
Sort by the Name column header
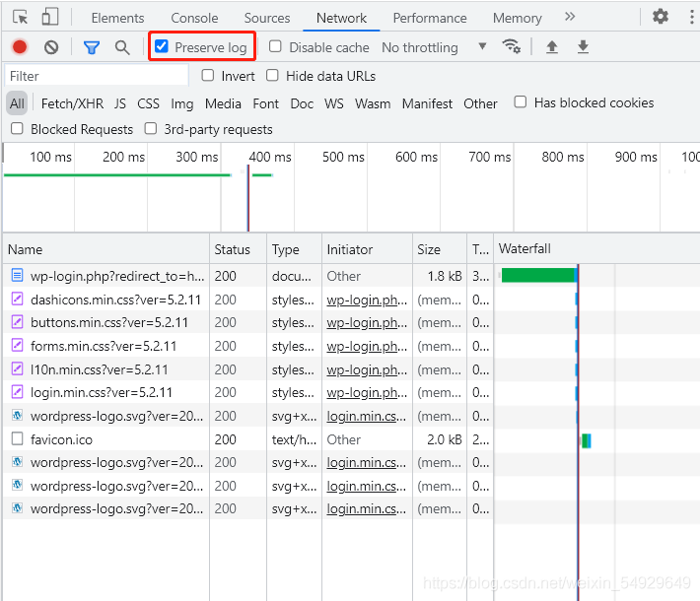[106, 249]
